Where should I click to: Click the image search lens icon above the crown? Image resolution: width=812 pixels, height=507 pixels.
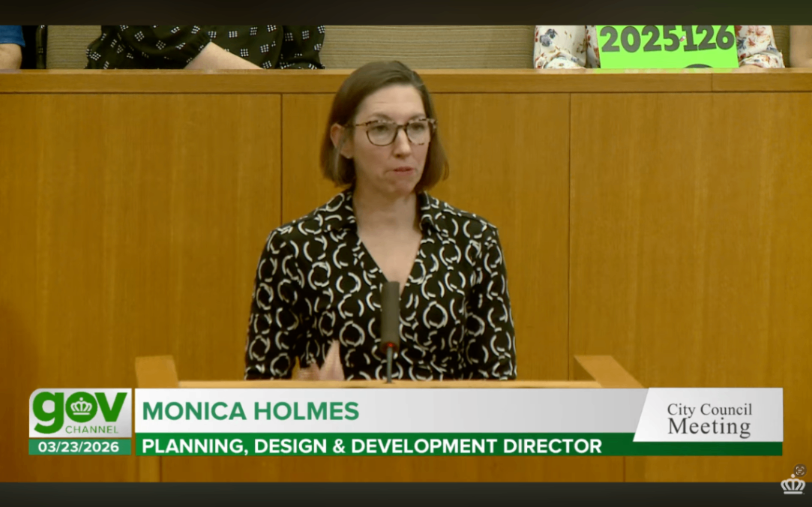(x=800, y=470)
